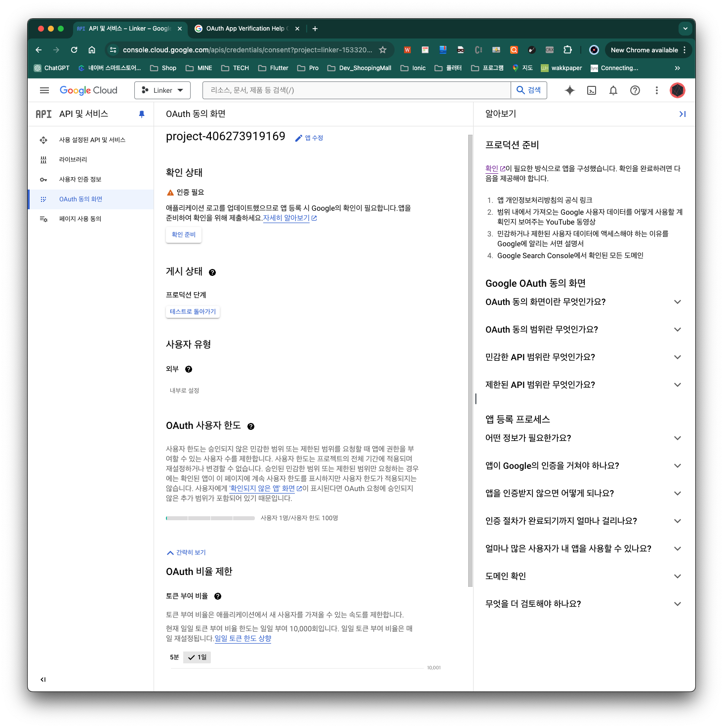Collapse the left navigation sidebar

click(x=43, y=680)
